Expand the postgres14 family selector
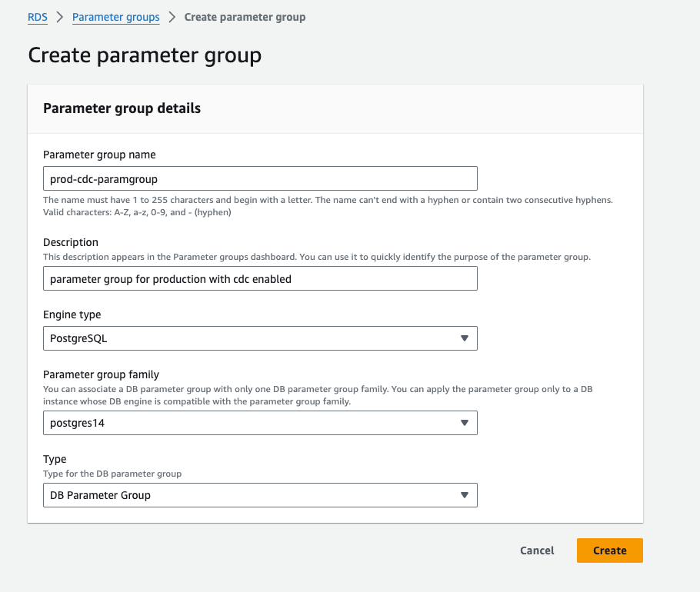The width and height of the screenshot is (700, 592). pos(260,423)
